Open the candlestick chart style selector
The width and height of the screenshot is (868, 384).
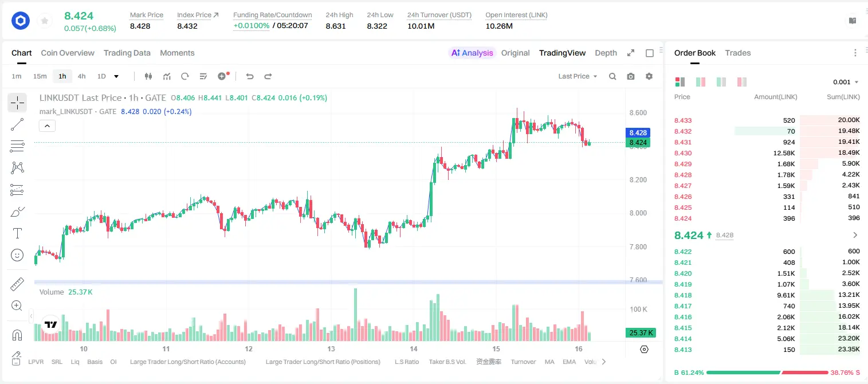(x=149, y=76)
